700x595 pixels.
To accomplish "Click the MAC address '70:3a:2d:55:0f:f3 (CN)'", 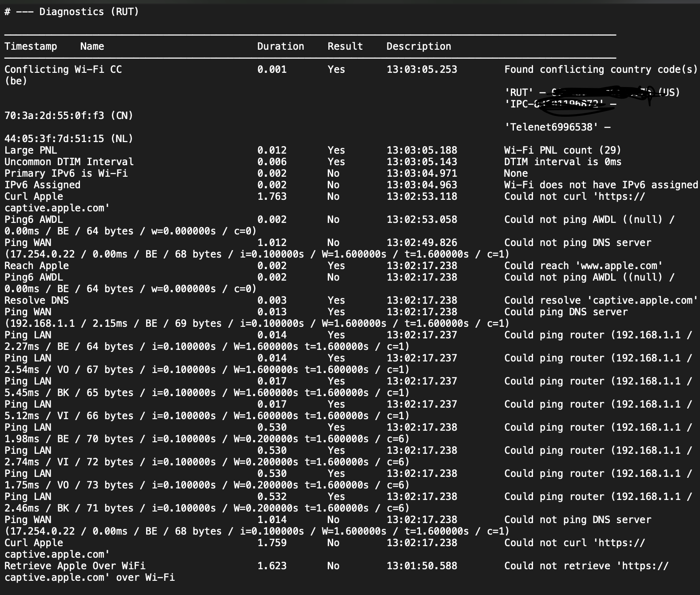I will (x=69, y=115).
